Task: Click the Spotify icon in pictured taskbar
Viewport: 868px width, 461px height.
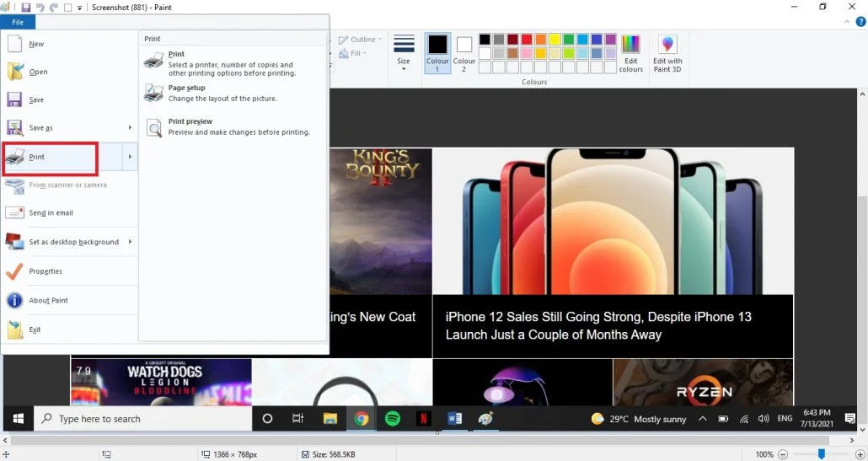Action: click(393, 418)
